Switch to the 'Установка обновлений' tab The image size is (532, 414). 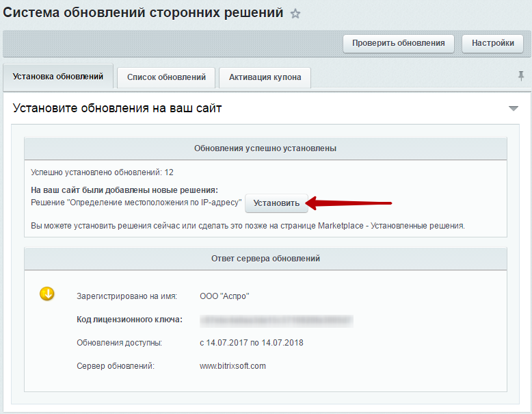(x=58, y=77)
